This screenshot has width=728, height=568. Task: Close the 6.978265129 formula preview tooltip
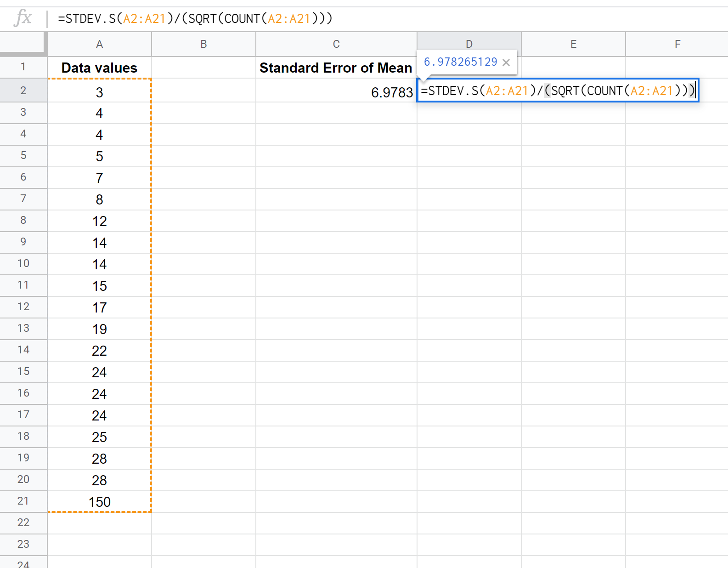pyautogui.click(x=506, y=62)
